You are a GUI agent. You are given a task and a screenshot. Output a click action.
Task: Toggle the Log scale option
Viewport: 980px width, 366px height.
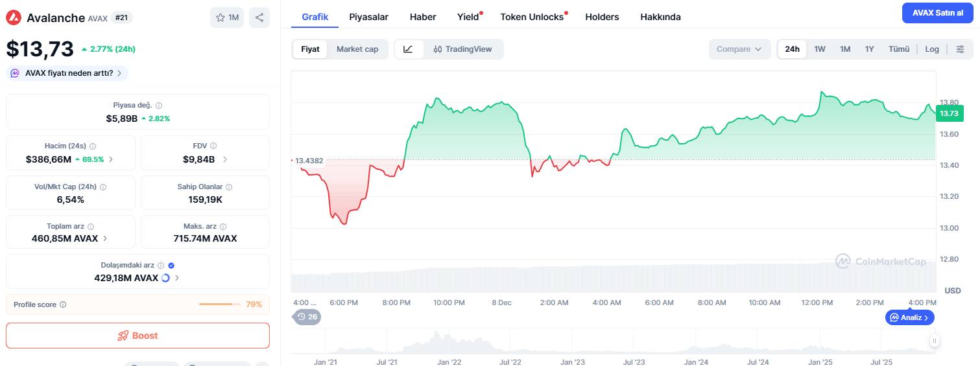click(x=932, y=49)
